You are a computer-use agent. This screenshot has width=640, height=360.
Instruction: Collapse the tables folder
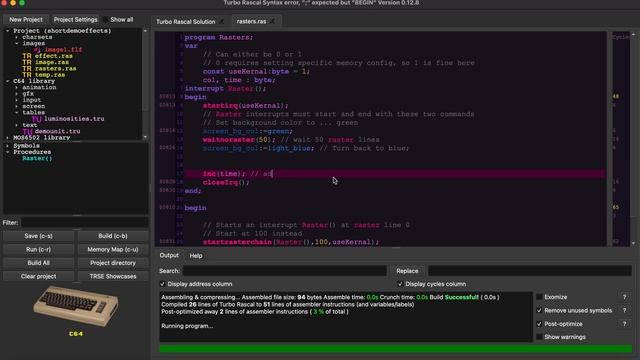point(16,113)
